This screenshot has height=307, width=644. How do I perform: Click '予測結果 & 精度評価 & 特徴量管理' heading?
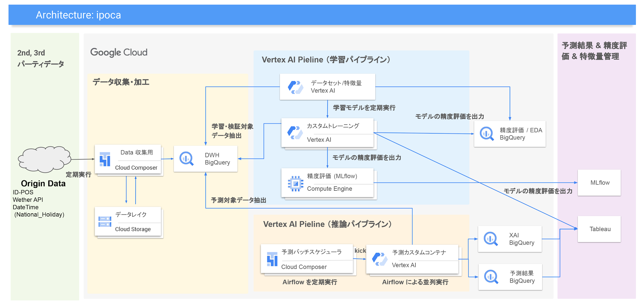[x=594, y=51]
